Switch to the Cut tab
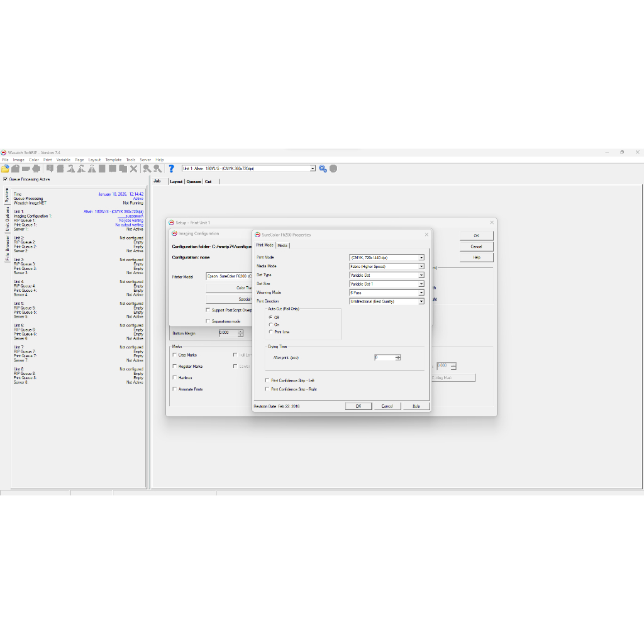 208,182
